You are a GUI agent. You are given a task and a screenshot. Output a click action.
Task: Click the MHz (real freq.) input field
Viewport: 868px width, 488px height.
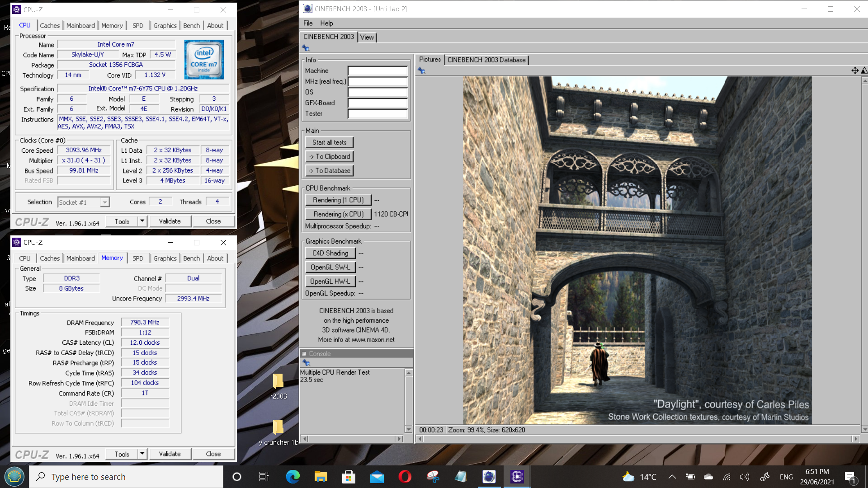(377, 81)
